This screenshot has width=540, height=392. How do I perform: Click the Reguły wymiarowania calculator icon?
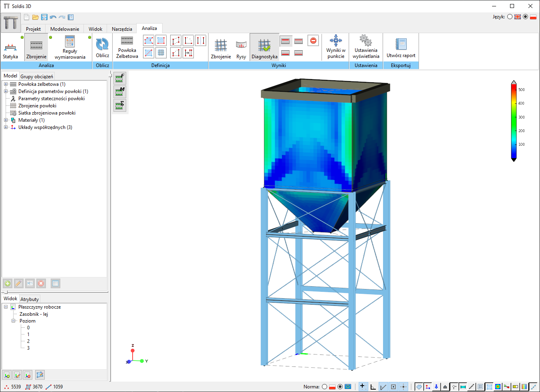coord(70,42)
